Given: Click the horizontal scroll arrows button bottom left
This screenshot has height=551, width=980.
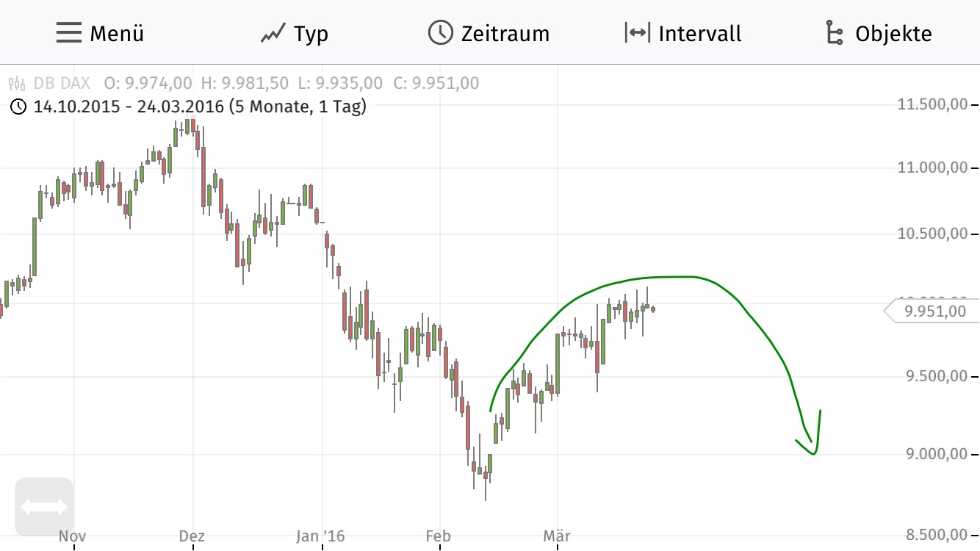Looking at the screenshot, I should [x=45, y=505].
